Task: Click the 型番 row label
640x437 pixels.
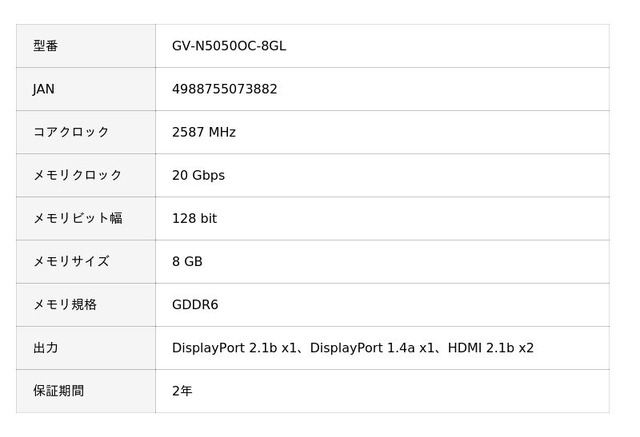Action: (45, 46)
